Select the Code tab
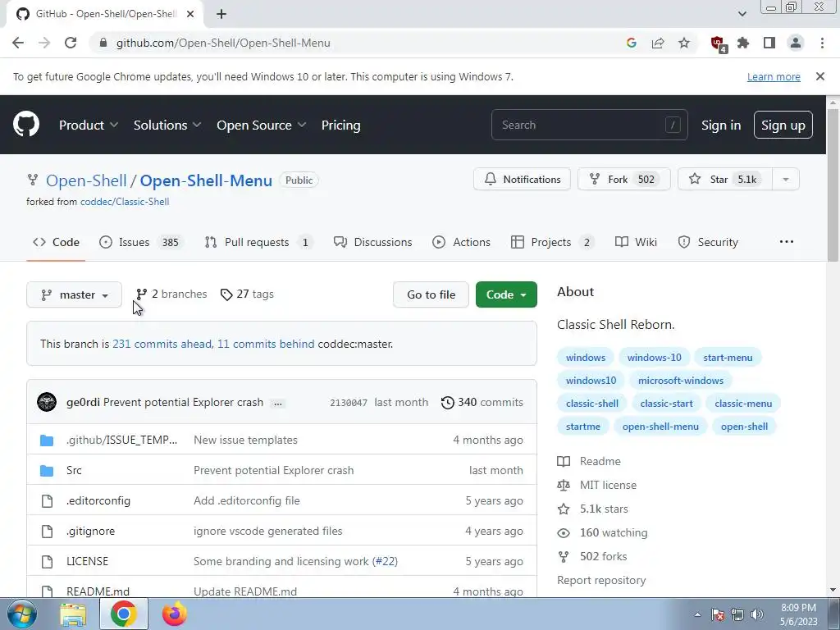This screenshot has width=840, height=630. (56, 242)
